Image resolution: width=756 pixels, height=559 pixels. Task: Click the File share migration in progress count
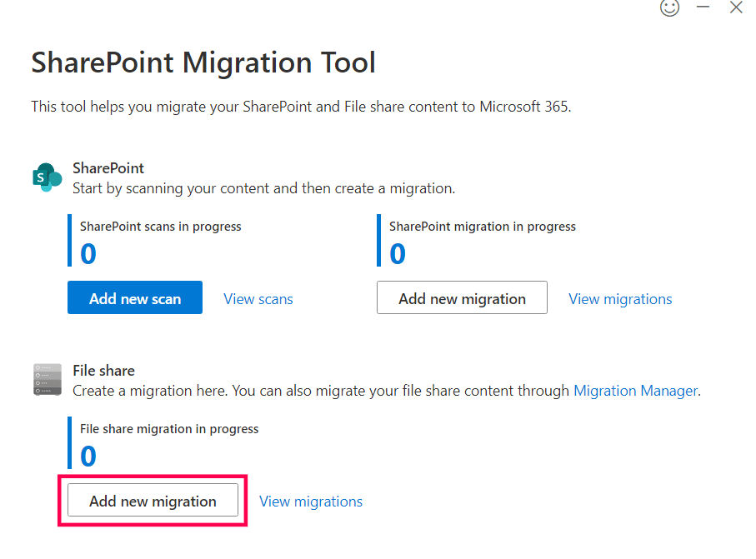pyautogui.click(x=88, y=456)
